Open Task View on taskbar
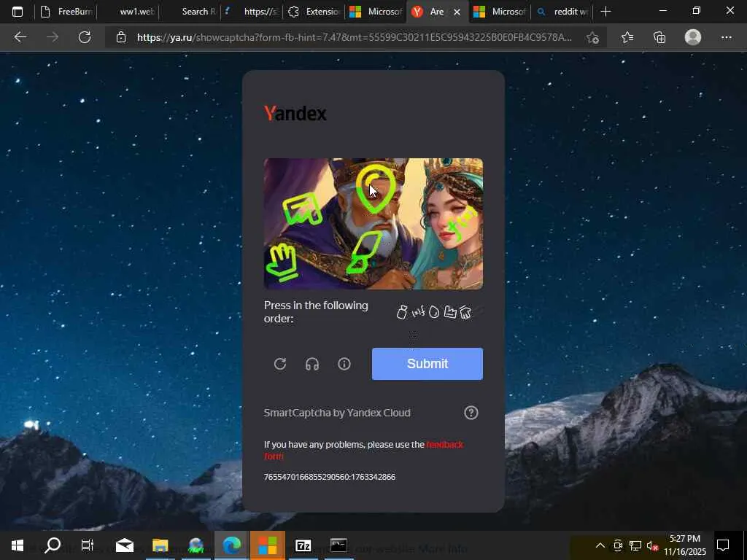747x560 pixels. tap(88, 545)
